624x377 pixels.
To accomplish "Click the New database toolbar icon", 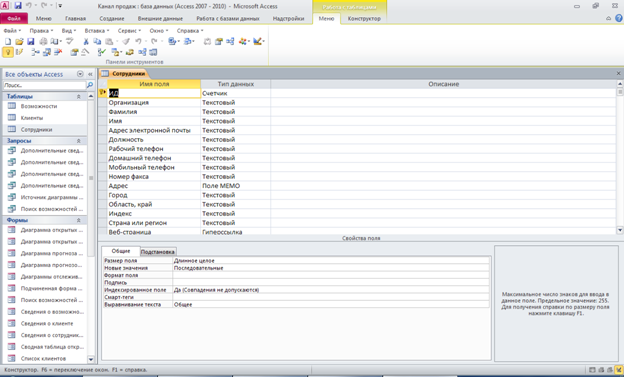I will point(8,41).
